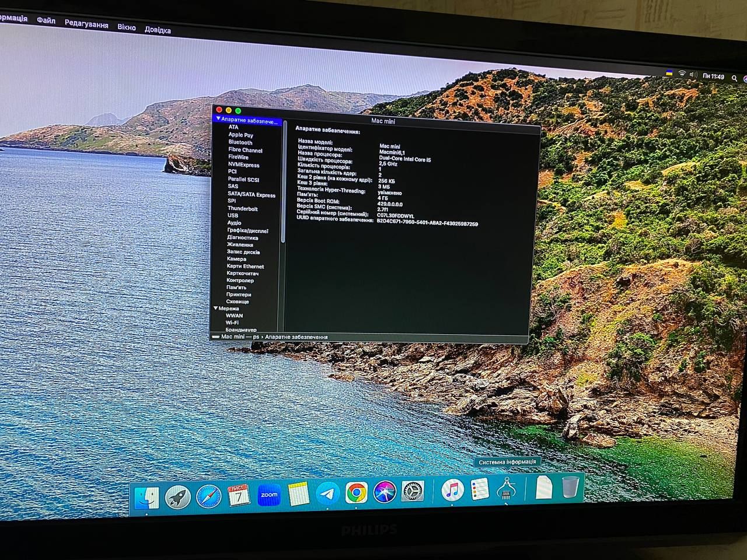Open Telegram from the Dock
The height and width of the screenshot is (560, 747).
[x=328, y=494]
